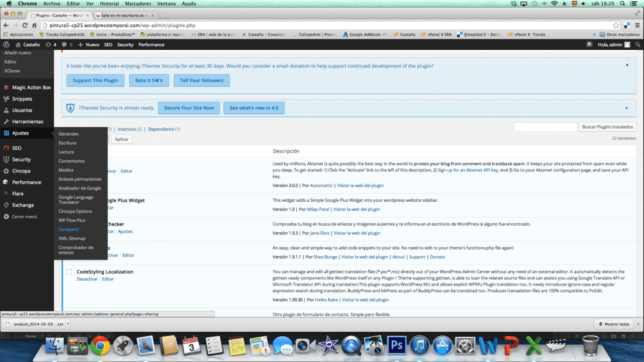
Task: Bookmark this page with the star
Action: [x=616, y=26]
